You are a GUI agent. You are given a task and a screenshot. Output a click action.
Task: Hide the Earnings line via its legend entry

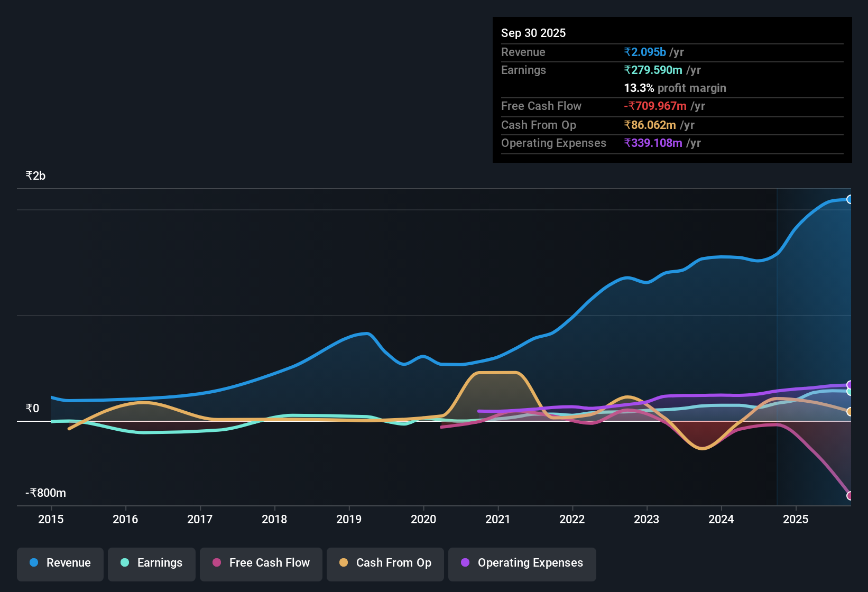[x=152, y=563]
